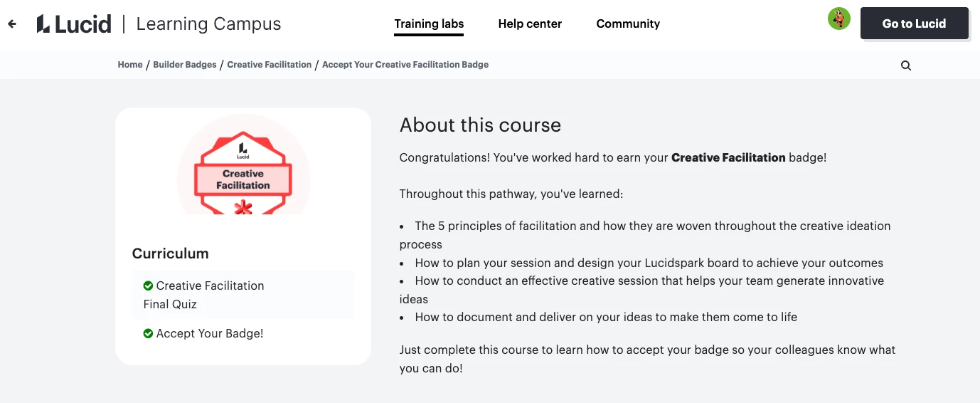
Task: Click the 5 principles of facilitation bullet
Action: [645, 235]
